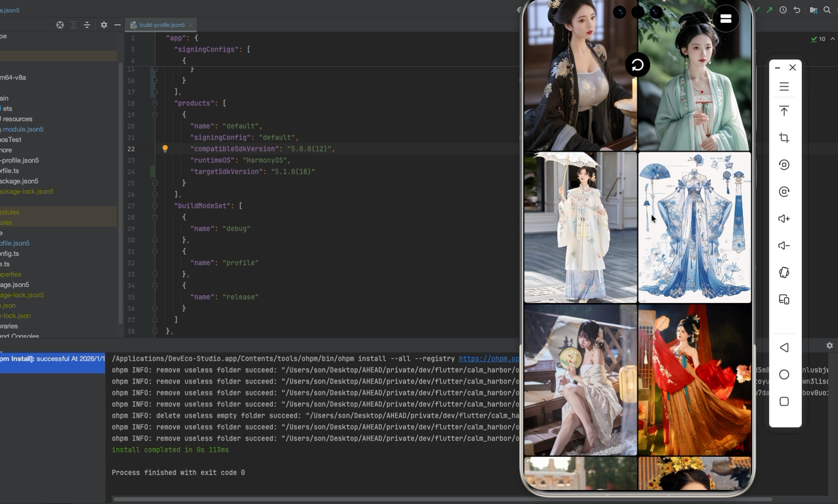This screenshot has height=504, width=838.
Task: Close the build-profile.json5 editor tab
Action: [x=191, y=25]
